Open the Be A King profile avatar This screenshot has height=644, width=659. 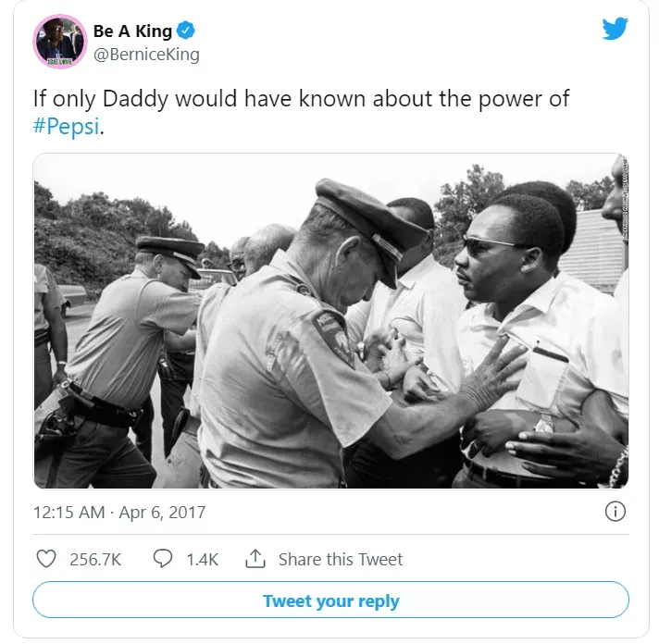click(x=59, y=41)
